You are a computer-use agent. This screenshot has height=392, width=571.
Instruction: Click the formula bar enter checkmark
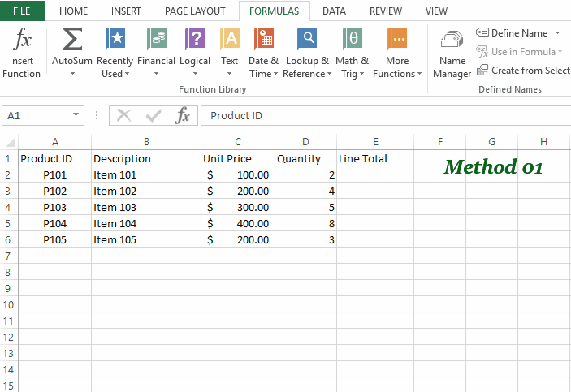tap(154, 116)
